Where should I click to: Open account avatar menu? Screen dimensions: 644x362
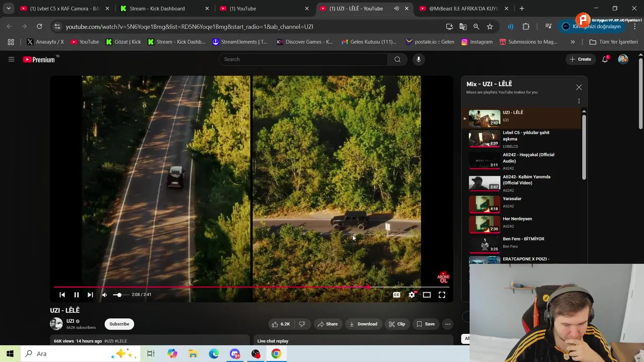tap(623, 59)
